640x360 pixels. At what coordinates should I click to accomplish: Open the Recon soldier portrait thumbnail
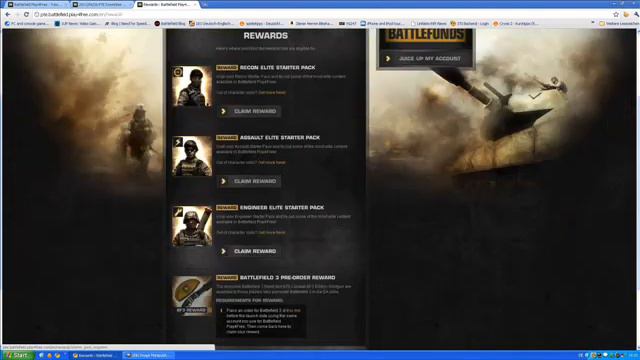click(192, 87)
